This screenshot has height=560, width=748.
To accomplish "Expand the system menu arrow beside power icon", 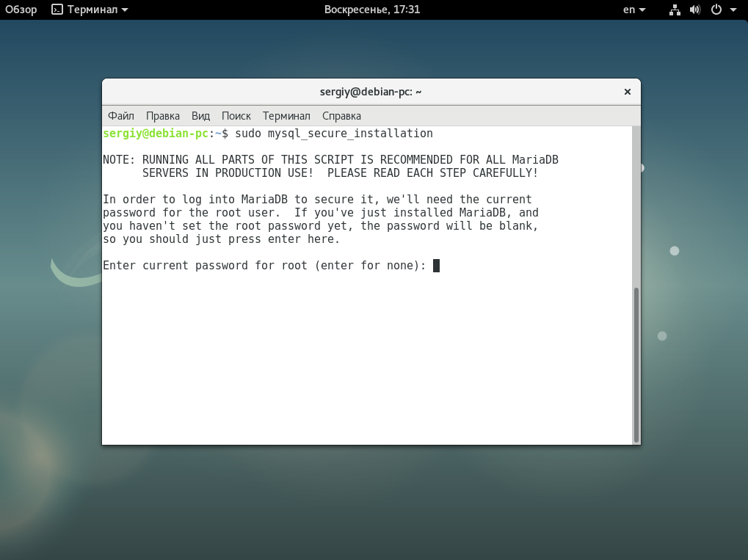I will pos(733,10).
